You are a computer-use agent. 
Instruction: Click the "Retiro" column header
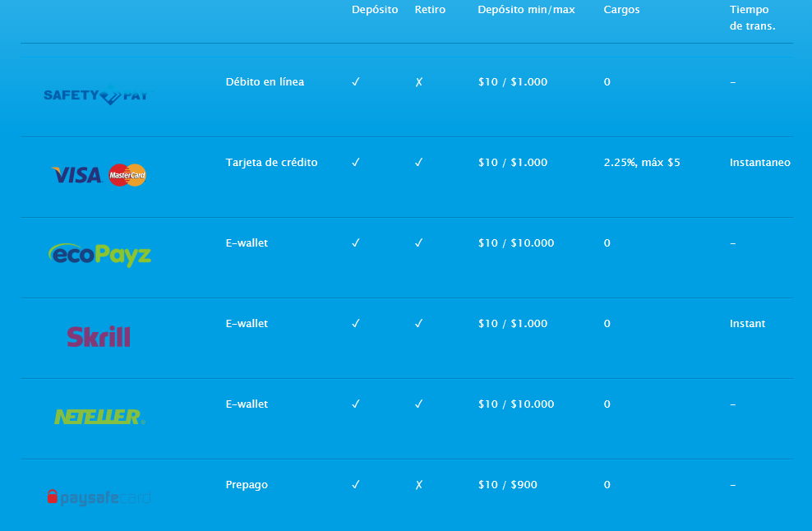tap(430, 9)
